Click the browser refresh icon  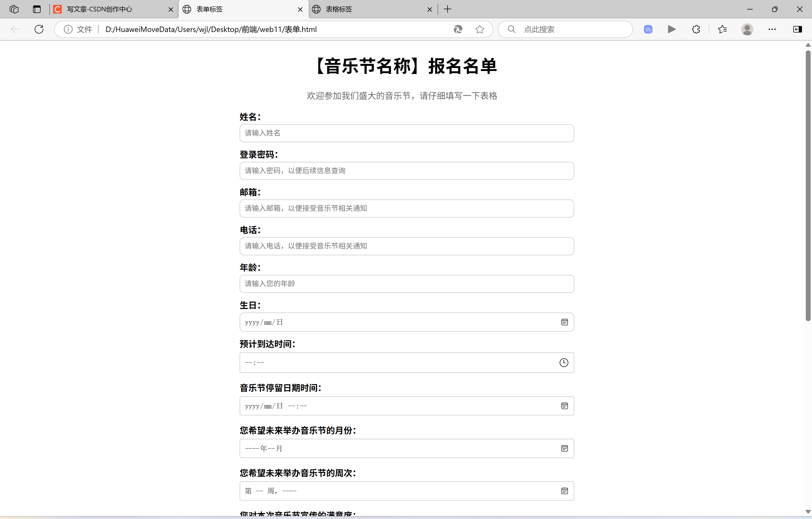39,29
